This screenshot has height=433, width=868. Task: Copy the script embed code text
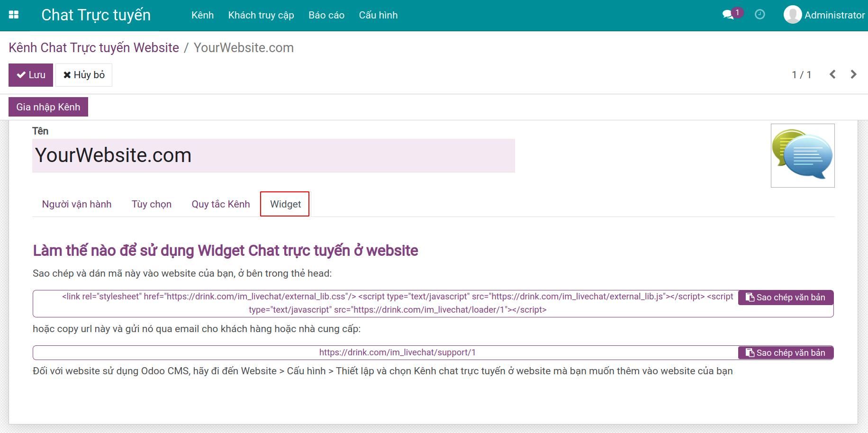tap(786, 298)
